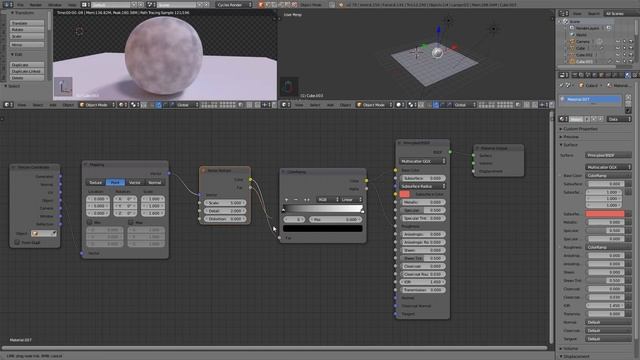This screenshot has width=640, height=360.
Task: Click the eyedropper icon in Texture Coordinate Object field
Action: (x=53, y=233)
